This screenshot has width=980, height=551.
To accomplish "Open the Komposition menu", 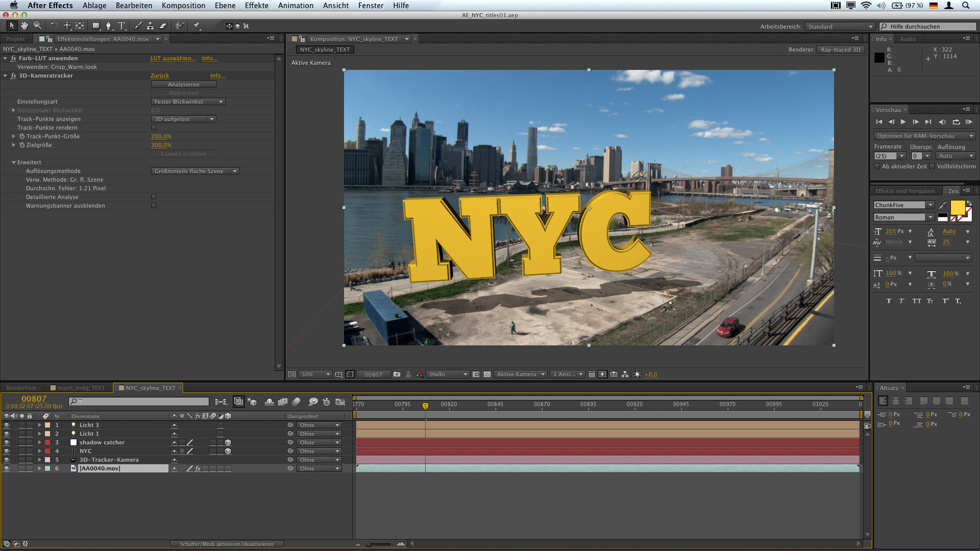I will pyautogui.click(x=183, y=6).
